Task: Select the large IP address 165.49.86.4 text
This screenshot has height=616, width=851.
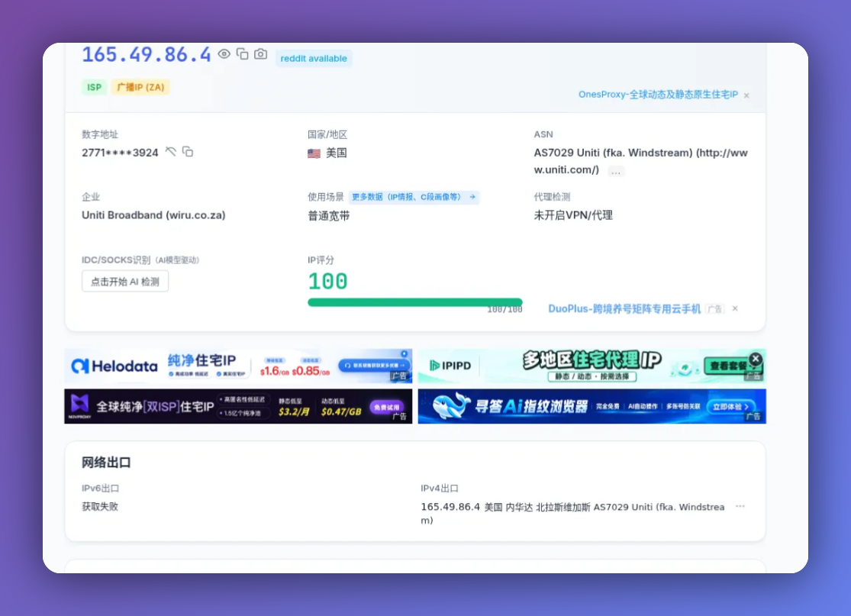Action: (x=146, y=55)
